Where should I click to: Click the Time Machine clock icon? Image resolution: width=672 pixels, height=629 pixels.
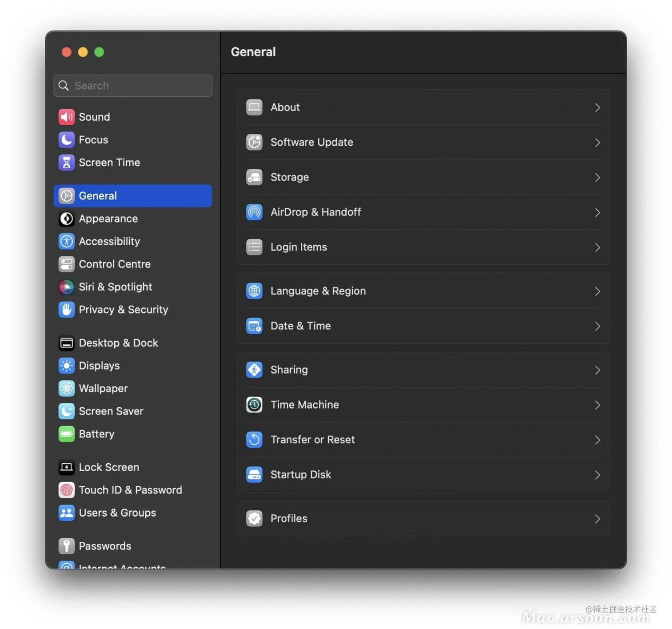[x=254, y=405]
